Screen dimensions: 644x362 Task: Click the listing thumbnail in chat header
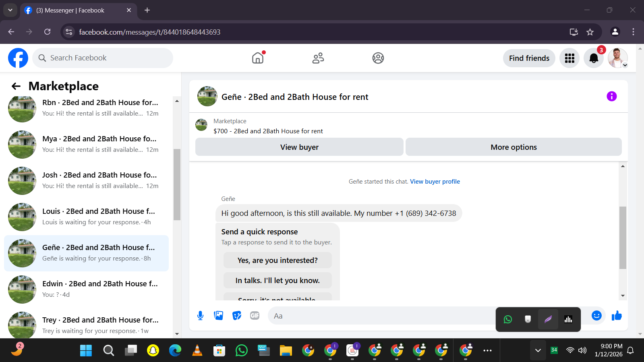tap(207, 96)
